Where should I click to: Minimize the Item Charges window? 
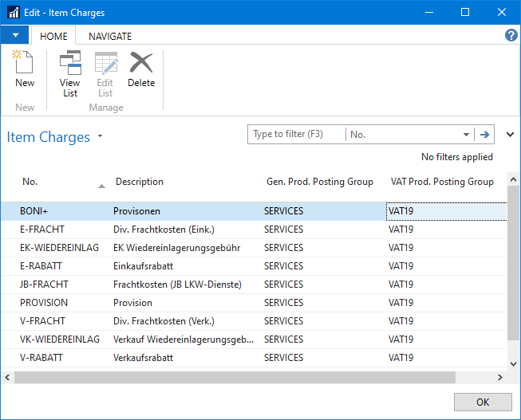[429, 12]
